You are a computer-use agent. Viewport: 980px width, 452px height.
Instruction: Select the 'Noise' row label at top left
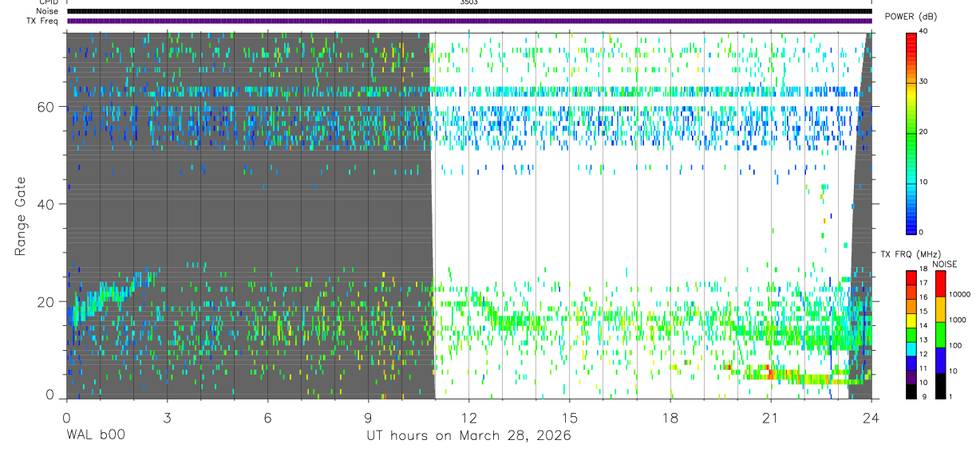47,11
